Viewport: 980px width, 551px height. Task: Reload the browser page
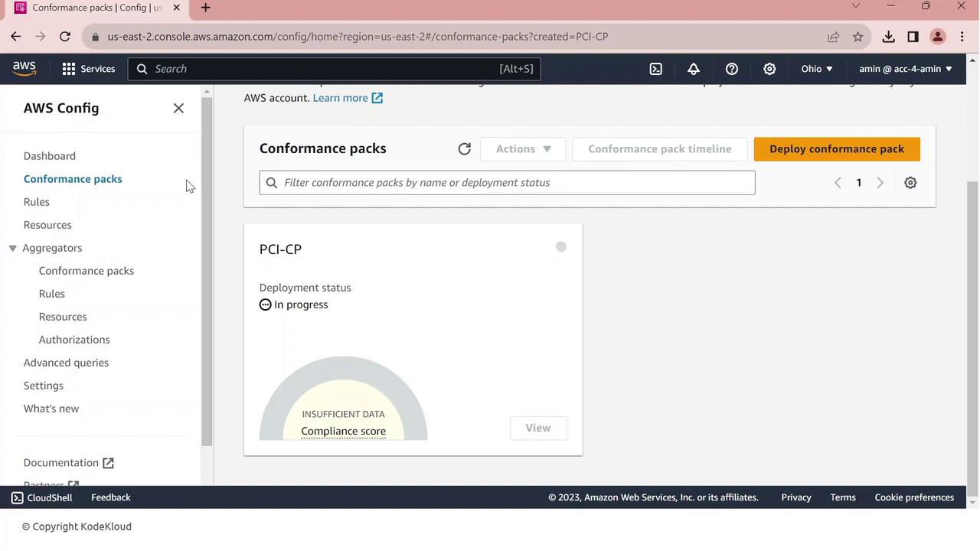(x=65, y=37)
